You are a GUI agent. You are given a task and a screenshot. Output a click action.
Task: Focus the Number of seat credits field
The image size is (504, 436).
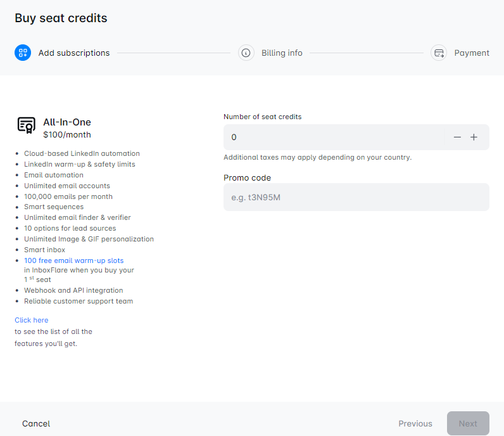tap(336, 137)
